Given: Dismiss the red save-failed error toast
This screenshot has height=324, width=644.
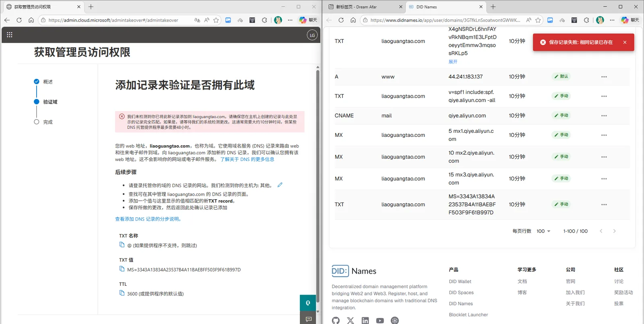Looking at the screenshot, I should 625,42.
